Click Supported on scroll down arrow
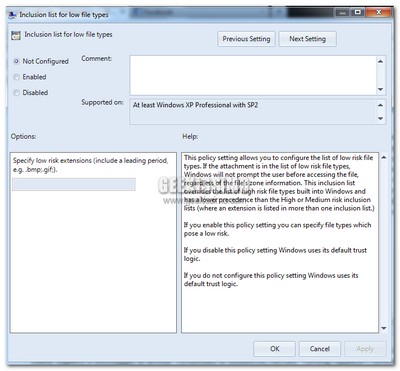400x371 pixels. pos(380,118)
